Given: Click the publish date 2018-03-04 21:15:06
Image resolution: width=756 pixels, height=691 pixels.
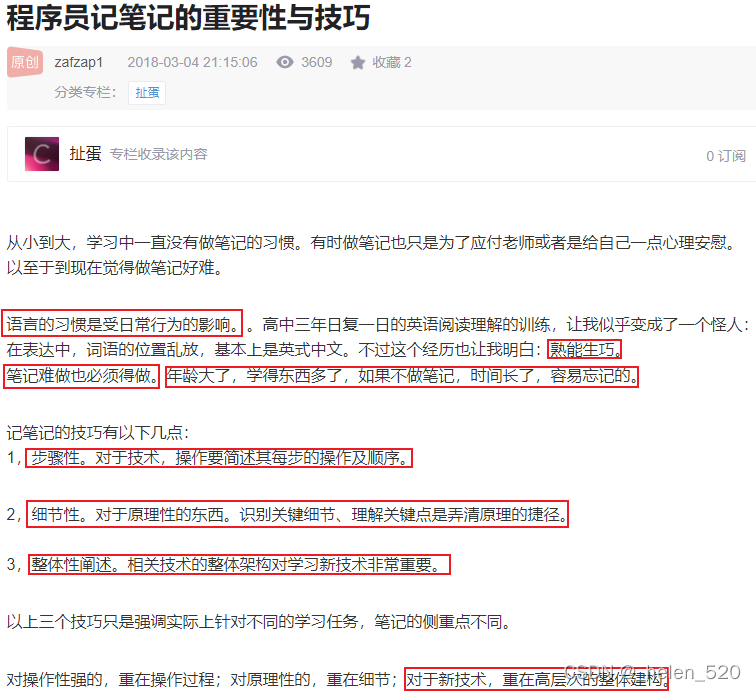Looking at the screenshot, I should 192,62.
